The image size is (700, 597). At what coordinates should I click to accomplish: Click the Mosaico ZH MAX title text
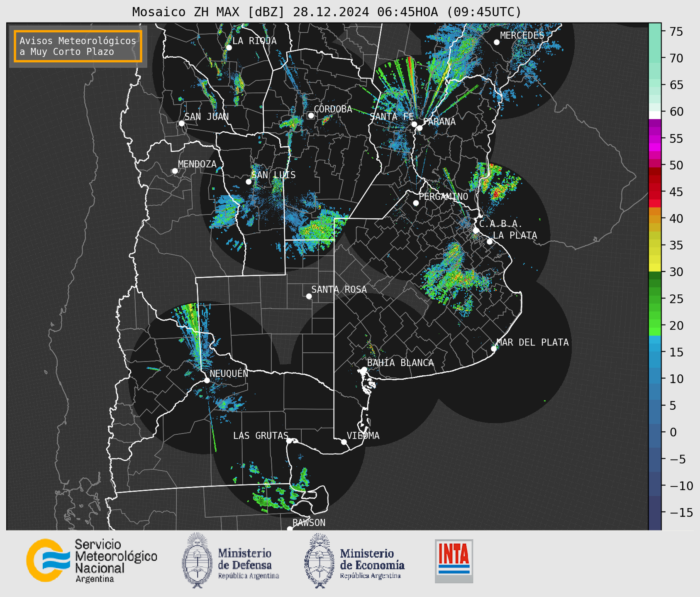pos(326,12)
